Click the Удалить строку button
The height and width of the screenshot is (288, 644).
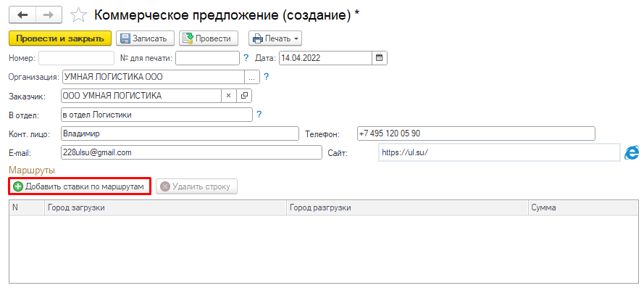[197, 186]
